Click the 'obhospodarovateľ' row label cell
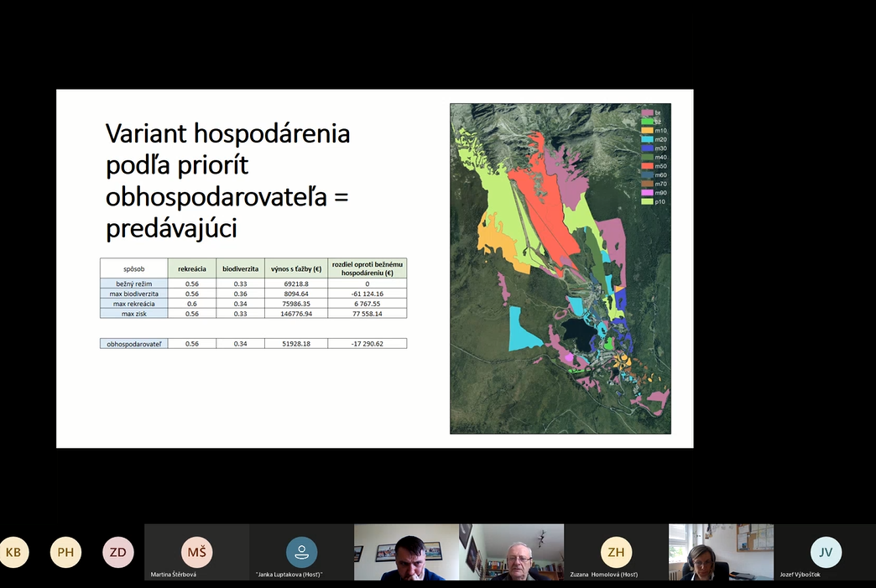This screenshot has width=876, height=588. (133, 343)
